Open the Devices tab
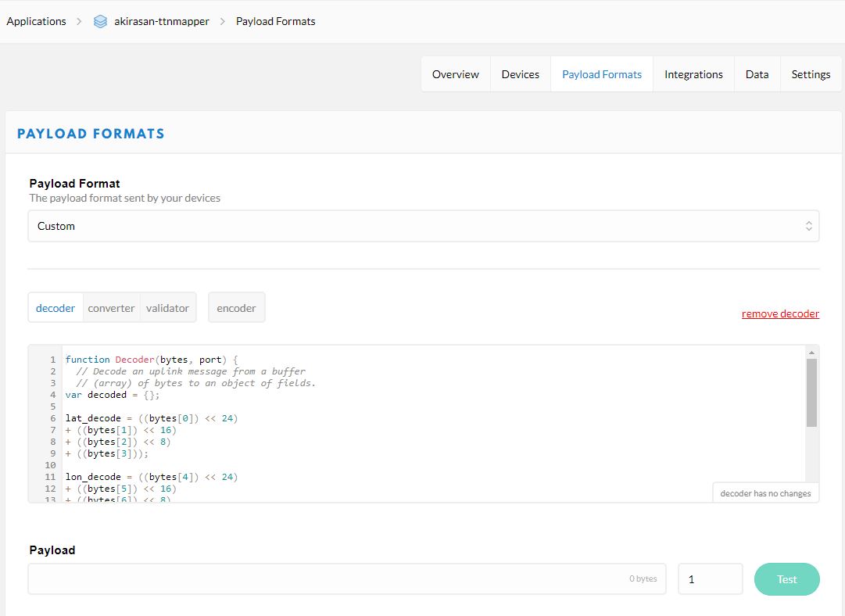845x616 pixels. click(x=520, y=74)
